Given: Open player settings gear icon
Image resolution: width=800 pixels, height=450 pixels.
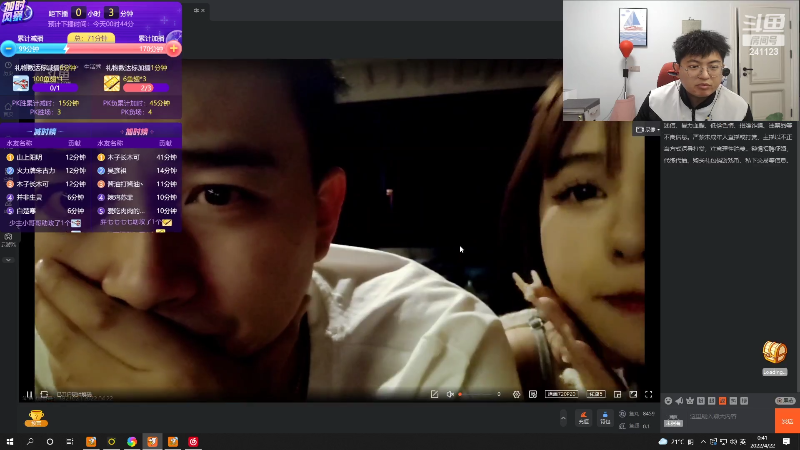Looking at the screenshot, I should 516,394.
